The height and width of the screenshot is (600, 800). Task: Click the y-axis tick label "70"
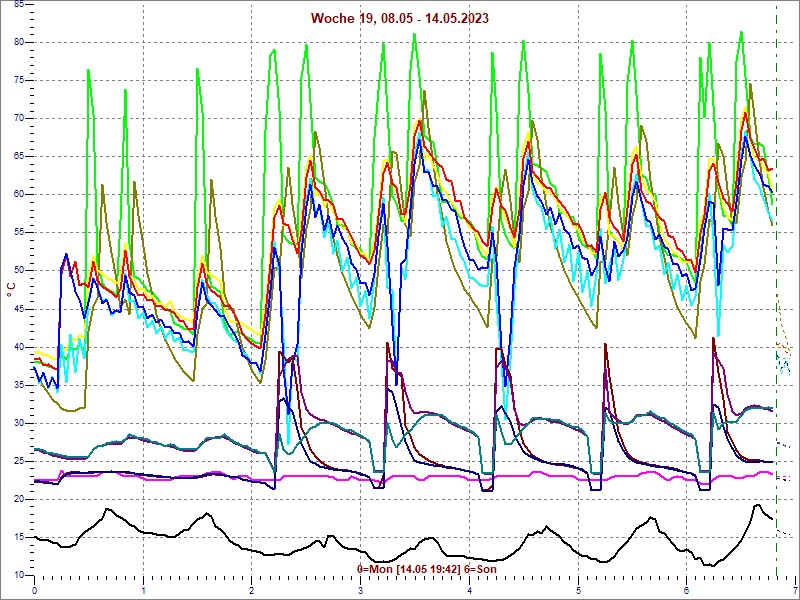pos(18,118)
